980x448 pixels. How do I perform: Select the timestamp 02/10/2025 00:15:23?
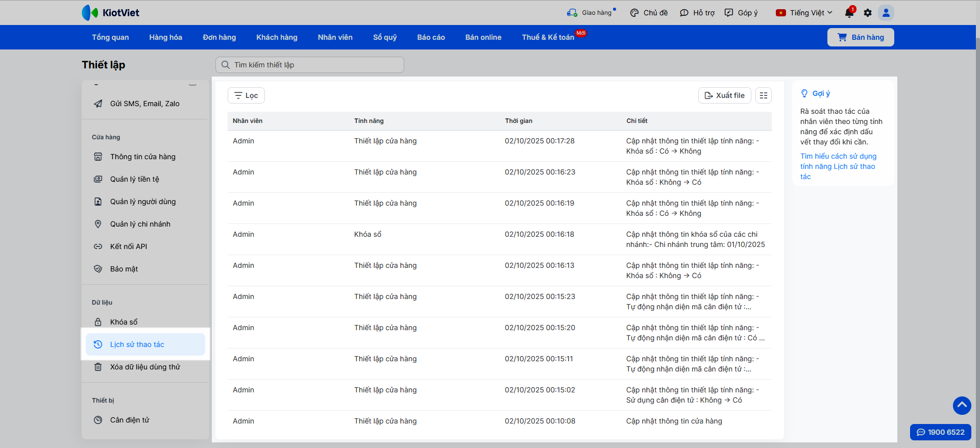tap(540, 296)
